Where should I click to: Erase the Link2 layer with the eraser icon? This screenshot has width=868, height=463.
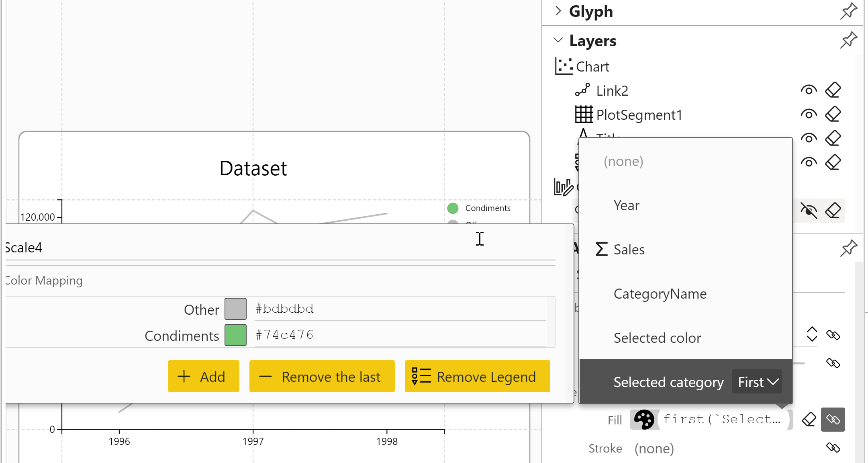833,89
